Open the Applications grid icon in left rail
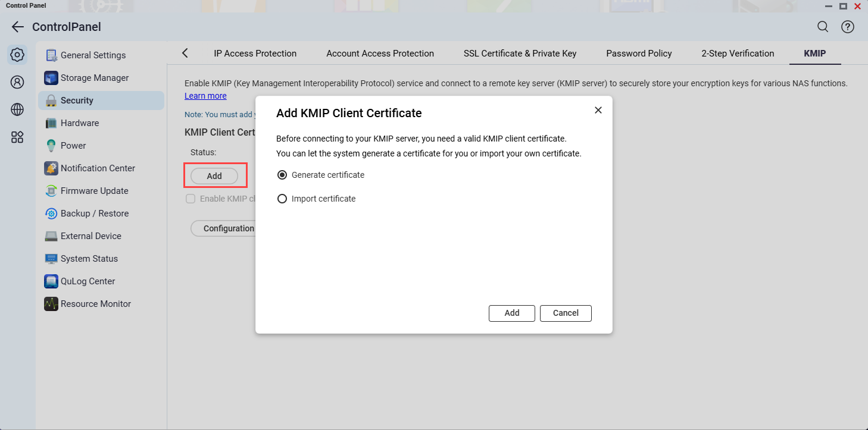Viewport: 868px width, 430px height. pos(17,137)
